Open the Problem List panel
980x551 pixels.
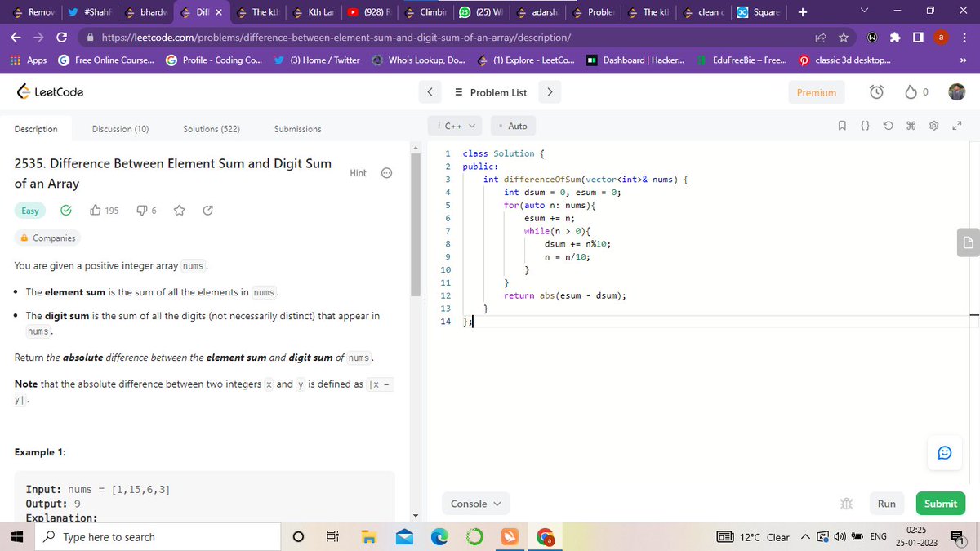coord(490,92)
